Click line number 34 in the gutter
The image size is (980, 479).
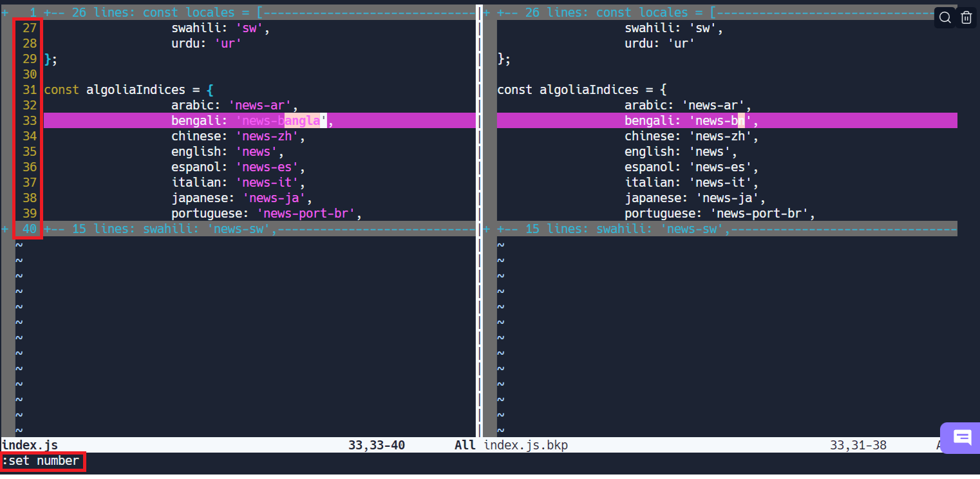pyautogui.click(x=30, y=136)
